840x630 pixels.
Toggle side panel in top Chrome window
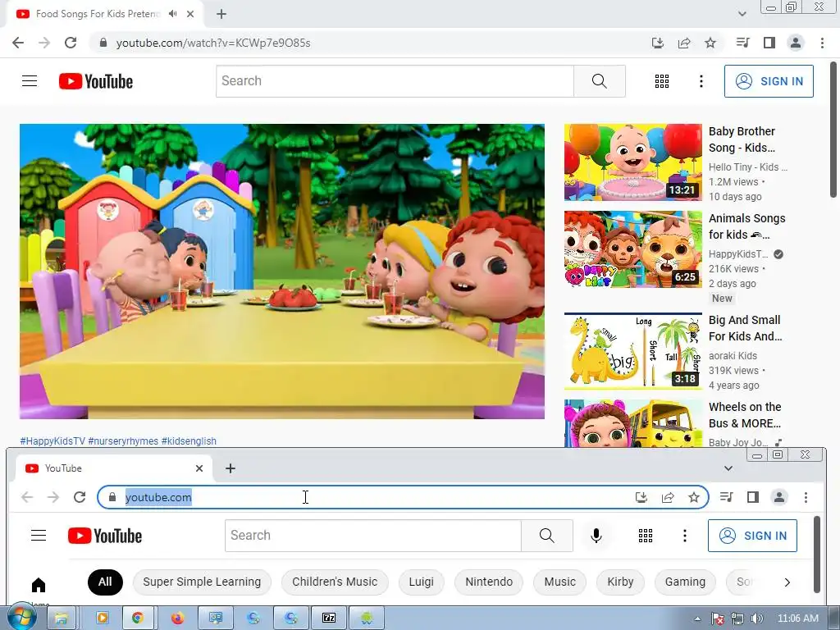[769, 43]
